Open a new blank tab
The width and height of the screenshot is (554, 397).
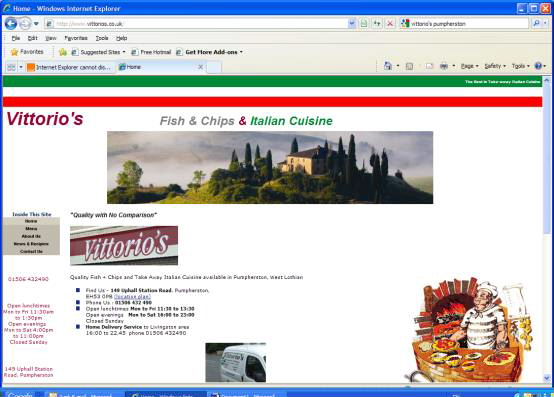(214, 67)
